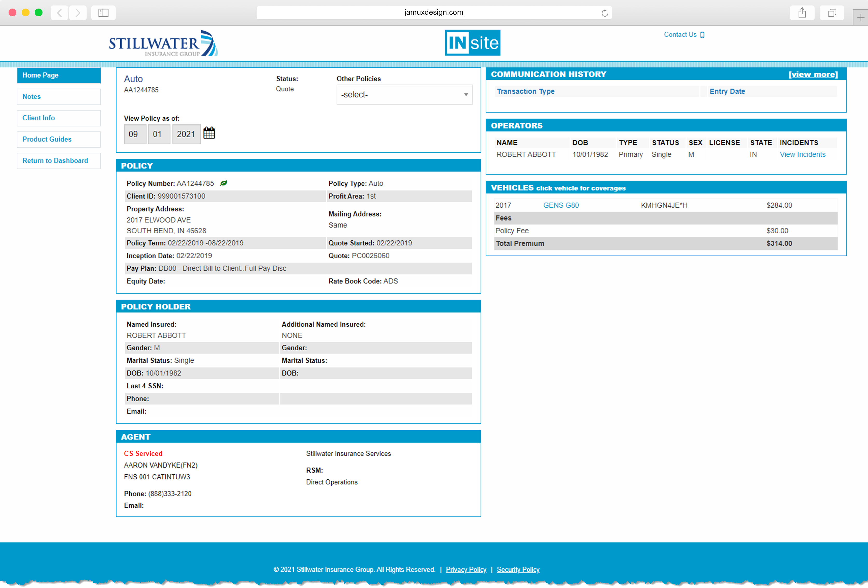
Task: Show all tabs with the tab overview icon
Action: [832, 13]
